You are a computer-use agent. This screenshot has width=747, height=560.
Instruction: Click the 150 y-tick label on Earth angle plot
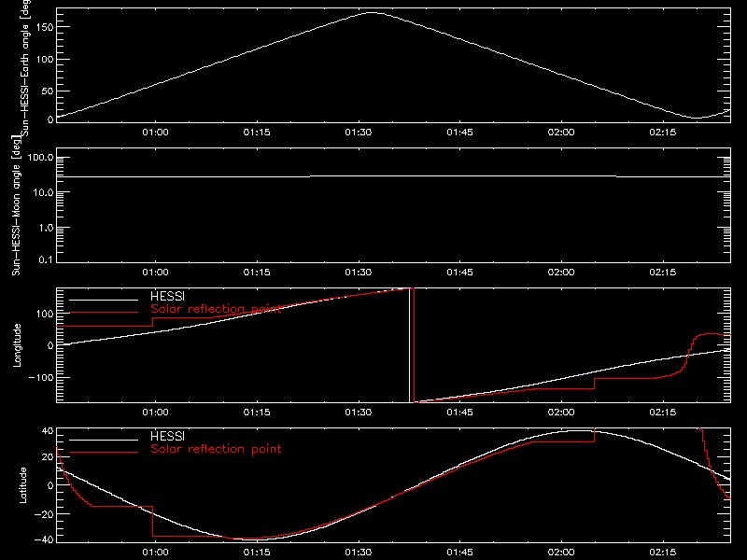point(45,27)
